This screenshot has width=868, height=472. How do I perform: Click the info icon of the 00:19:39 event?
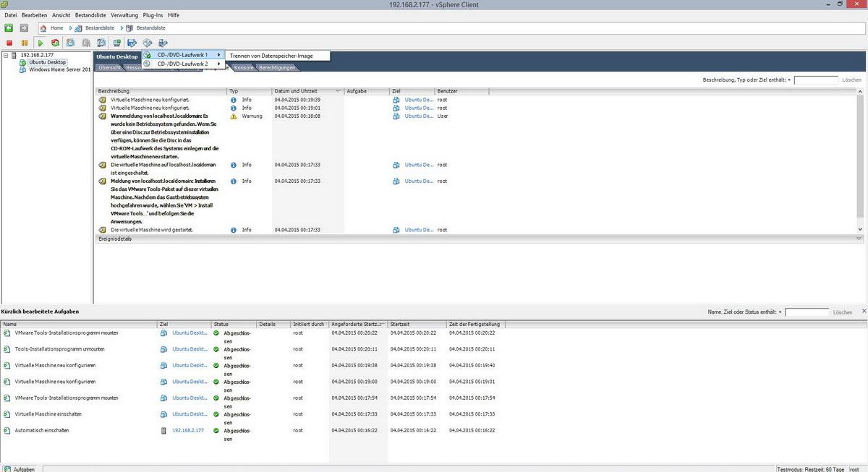233,99
